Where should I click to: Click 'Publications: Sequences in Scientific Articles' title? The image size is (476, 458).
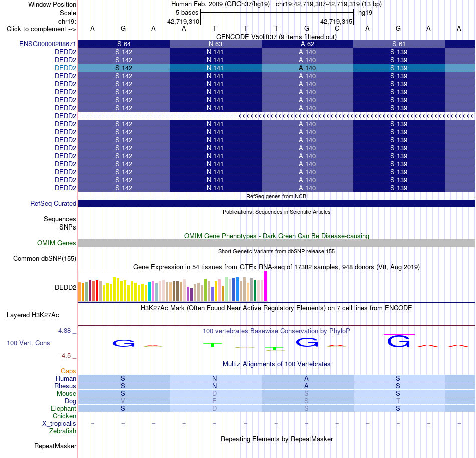(277, 212)
